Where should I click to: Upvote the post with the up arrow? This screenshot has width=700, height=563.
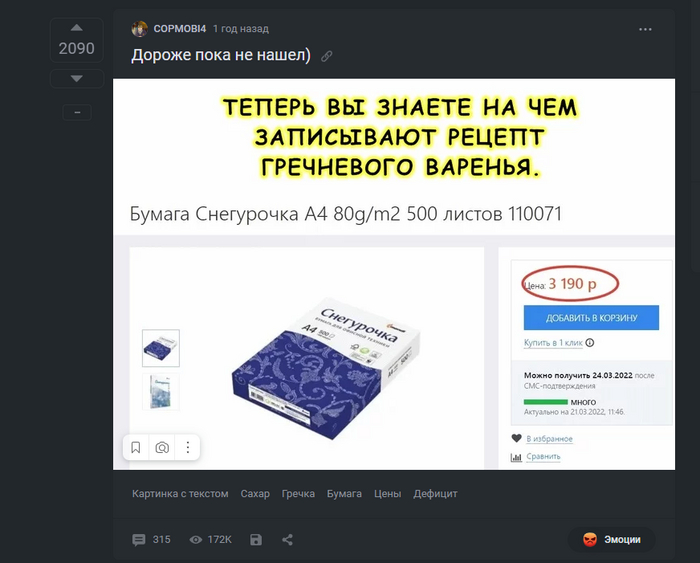(x=77, y=28)
